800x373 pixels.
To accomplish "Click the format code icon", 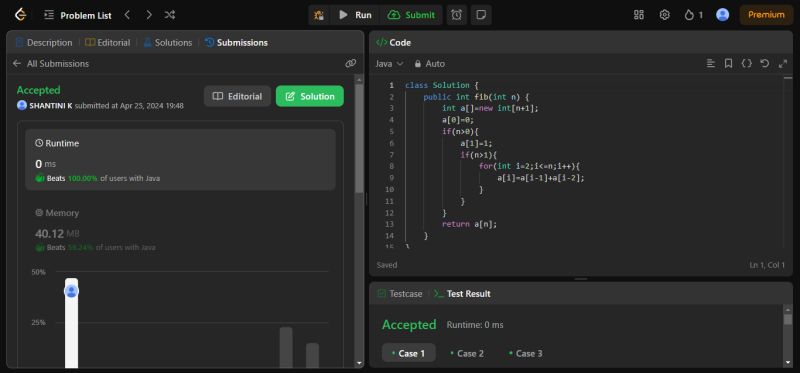I will click(x=711, y=63).
